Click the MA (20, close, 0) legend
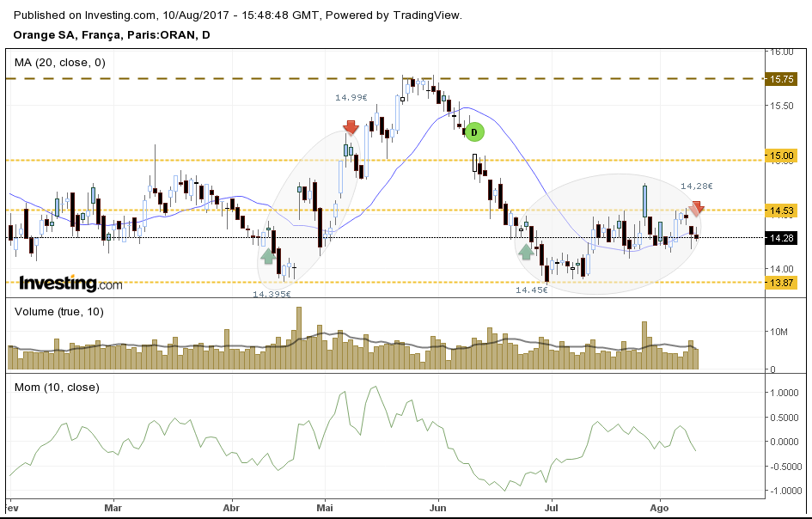This screenshot has width=812, height=519. [x=60, y=63]
